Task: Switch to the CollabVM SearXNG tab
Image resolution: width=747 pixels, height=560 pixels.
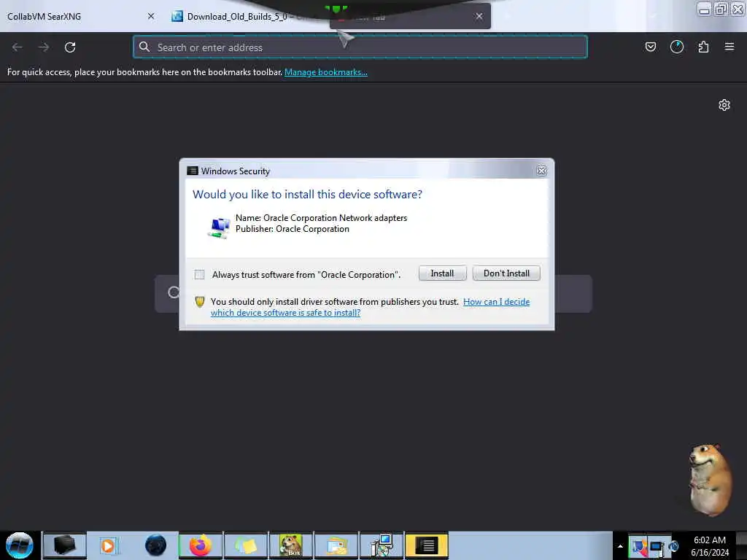Action: (x=71, y=17)
